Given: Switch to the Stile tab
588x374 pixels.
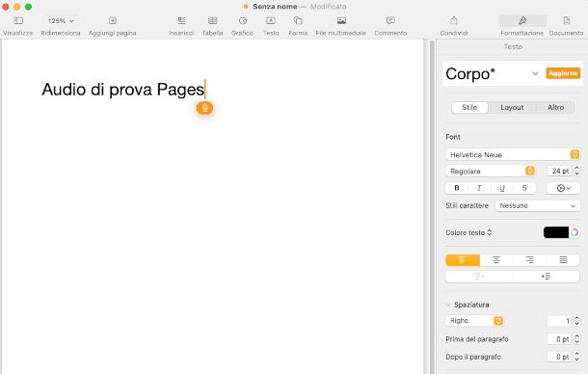Looking at the screenshot, I should (469, 107).
